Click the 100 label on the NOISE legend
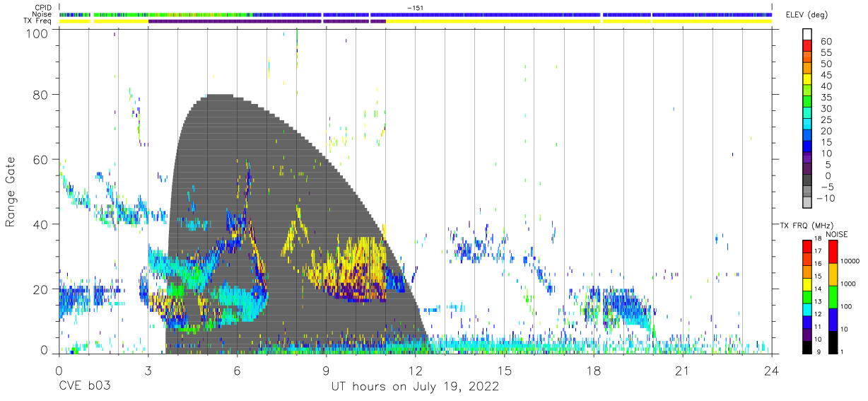The height and width of the screenshot is (401, 868). (847, 307)
